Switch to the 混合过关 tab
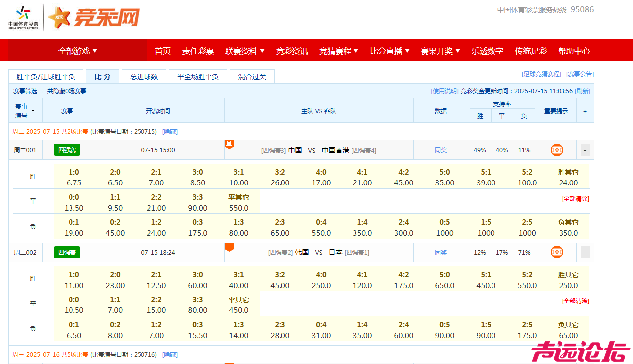This screenshot has width=633, height=364. coord(252,76)
